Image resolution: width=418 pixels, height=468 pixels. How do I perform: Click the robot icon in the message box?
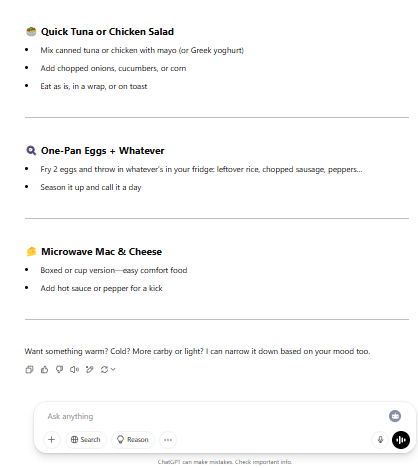(x=395, y=416)
